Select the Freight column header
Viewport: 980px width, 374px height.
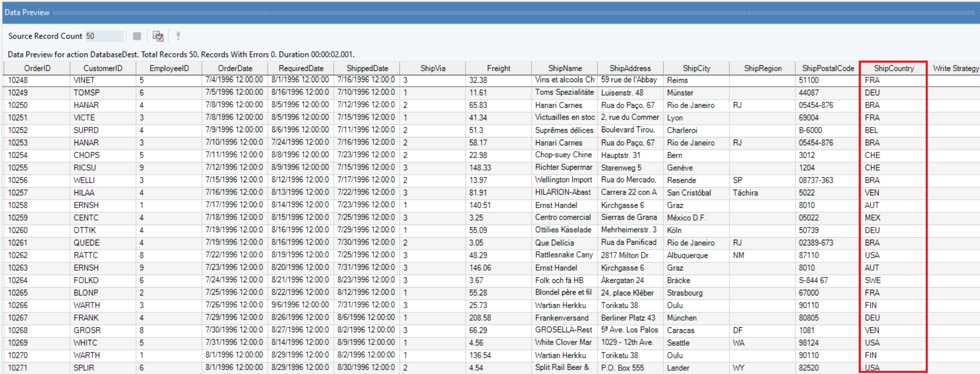click(x=498, y=68)
